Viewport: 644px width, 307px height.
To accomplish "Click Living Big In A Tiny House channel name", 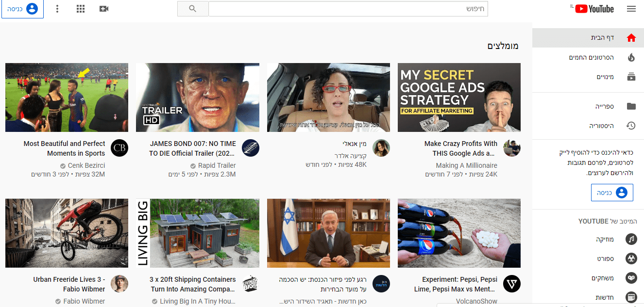I will [198, 301].
